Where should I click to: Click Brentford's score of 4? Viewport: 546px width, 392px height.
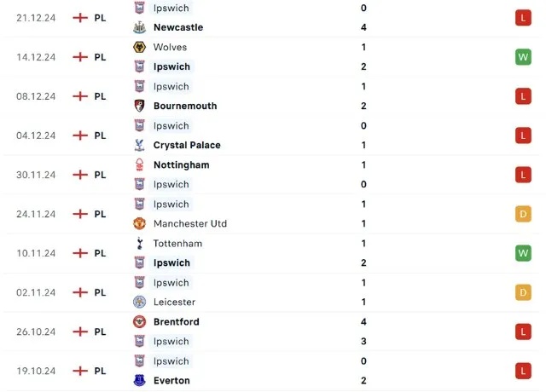point(364,322)
